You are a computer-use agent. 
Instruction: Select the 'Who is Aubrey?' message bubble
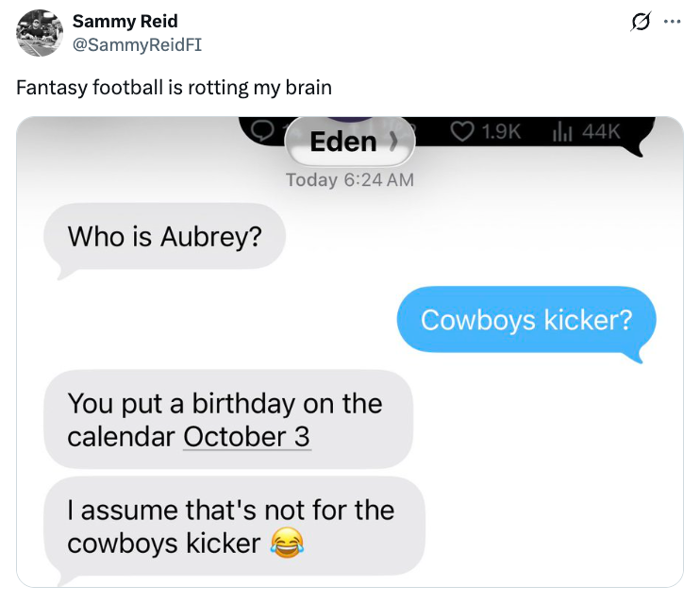164,237
